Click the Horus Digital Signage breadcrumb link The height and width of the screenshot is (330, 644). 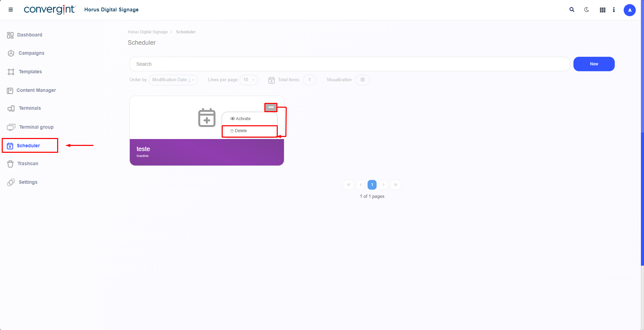click(148, 32)
